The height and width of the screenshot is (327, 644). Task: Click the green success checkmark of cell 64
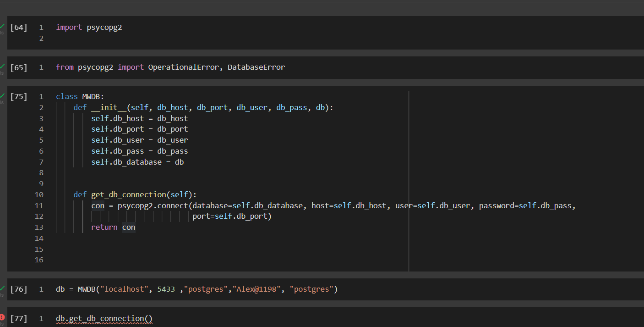2,26
